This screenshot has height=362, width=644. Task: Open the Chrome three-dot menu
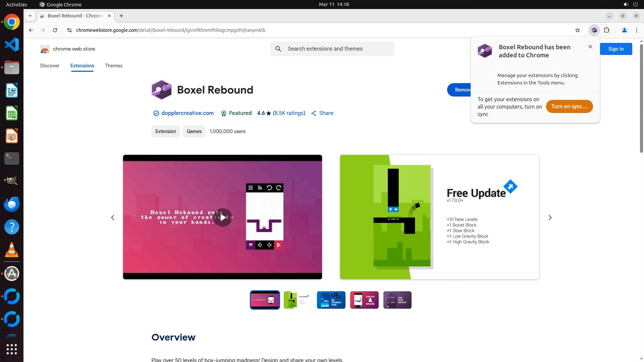(x=636, y=30)
